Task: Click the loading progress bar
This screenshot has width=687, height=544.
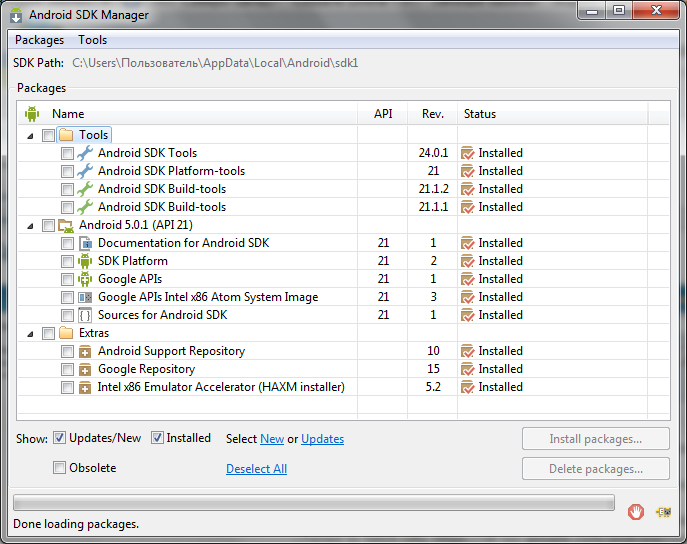Action: pyautogui.click(x=314, y=503)
